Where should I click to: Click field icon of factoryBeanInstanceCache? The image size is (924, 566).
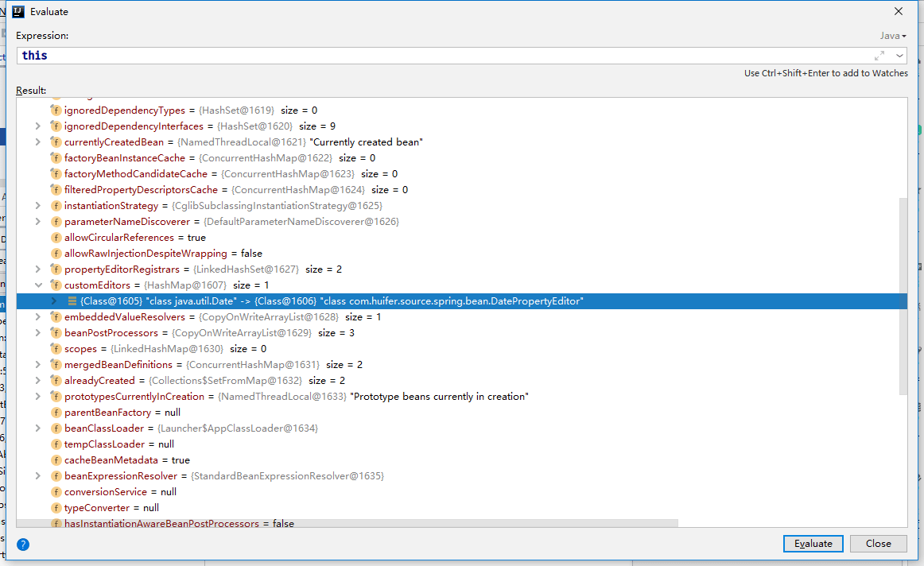[56, 158]
